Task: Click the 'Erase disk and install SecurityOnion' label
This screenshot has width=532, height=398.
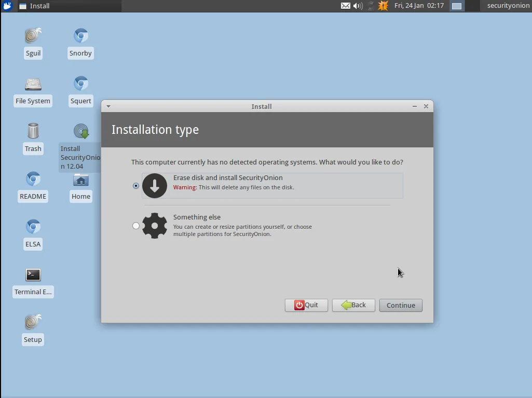Action: [228, 178]
